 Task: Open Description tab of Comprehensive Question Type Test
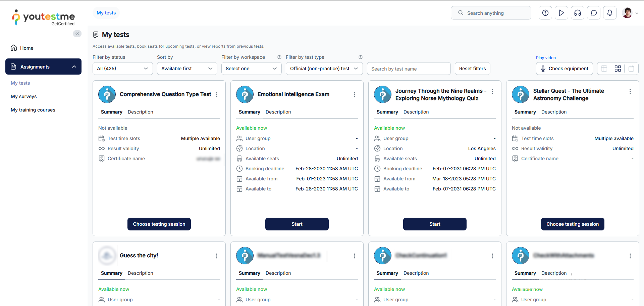click(x=140, y=112)
